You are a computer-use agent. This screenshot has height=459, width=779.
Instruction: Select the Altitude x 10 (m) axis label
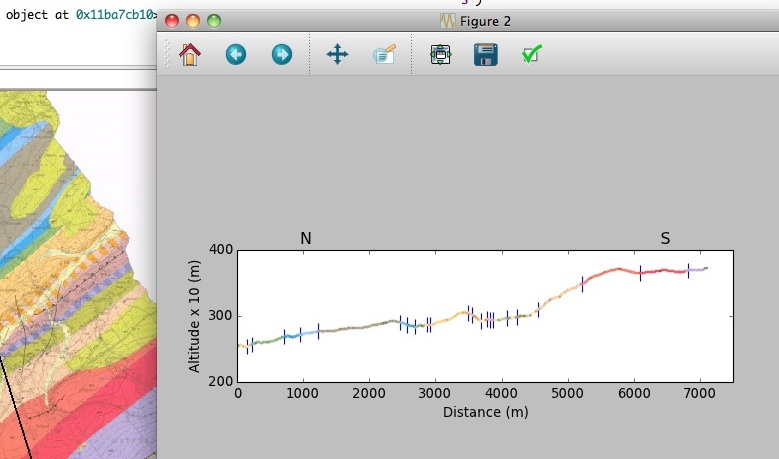pyautogui.click(x=195, y=315)
